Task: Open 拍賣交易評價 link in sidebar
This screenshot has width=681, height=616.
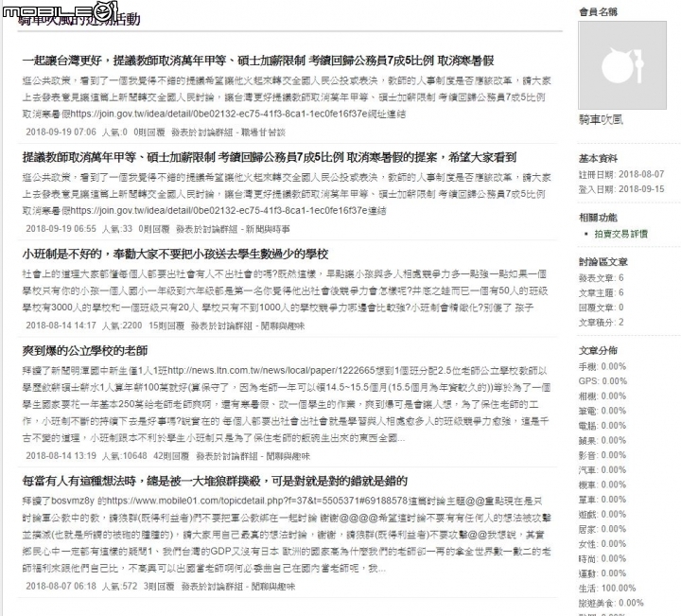Action: pyautogui.click(x=621, y=234)
